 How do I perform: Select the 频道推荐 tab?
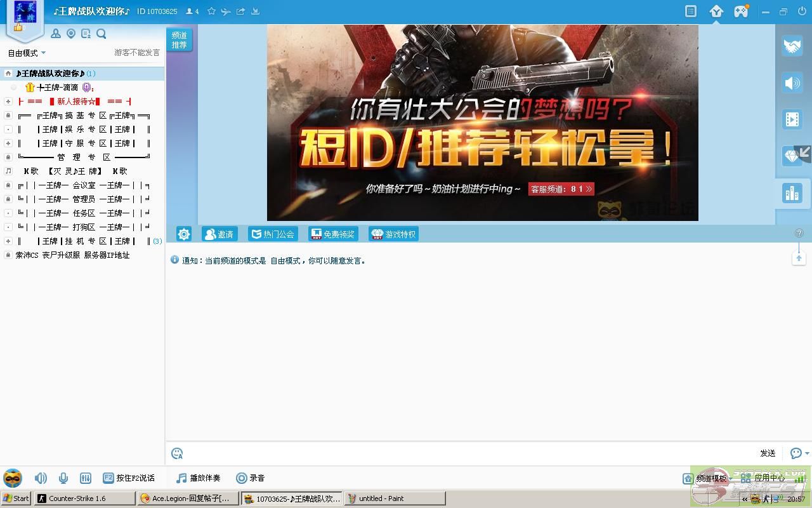tap(180, 40)
